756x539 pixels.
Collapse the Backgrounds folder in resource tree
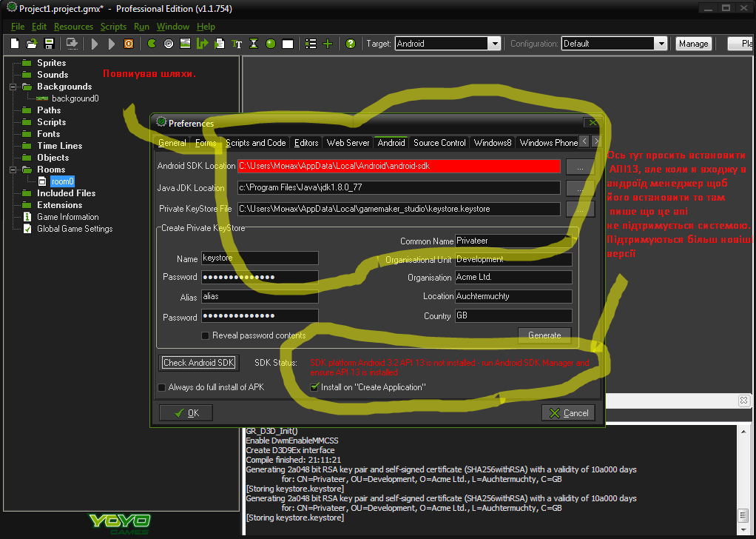[13, 87]
